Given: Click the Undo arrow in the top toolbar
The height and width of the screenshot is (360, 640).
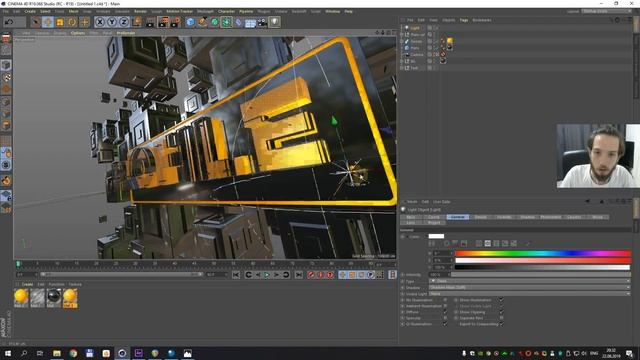Looking at the screenshot, I should point(9,22).
